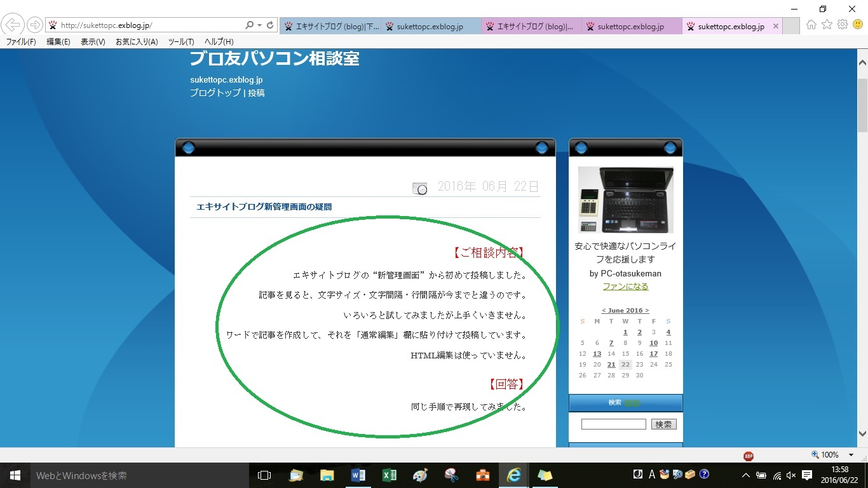Click the ブログトップ link

coord(215,93)
